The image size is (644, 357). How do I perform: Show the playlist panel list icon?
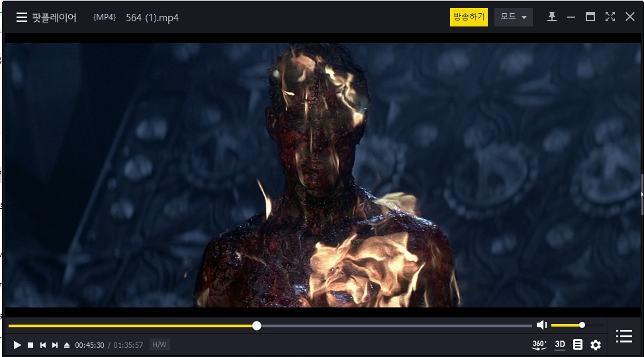coord(624,336)
